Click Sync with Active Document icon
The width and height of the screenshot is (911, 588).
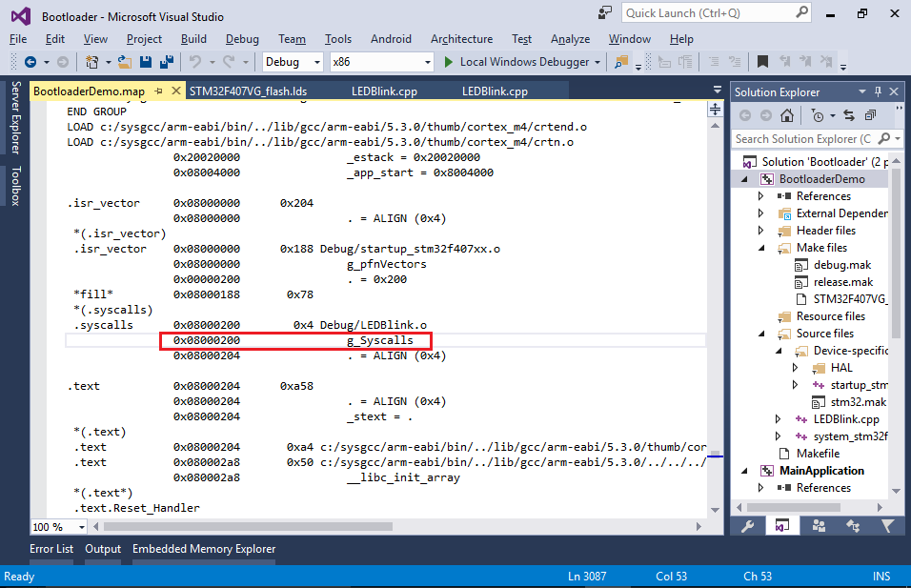click(849, 115)
